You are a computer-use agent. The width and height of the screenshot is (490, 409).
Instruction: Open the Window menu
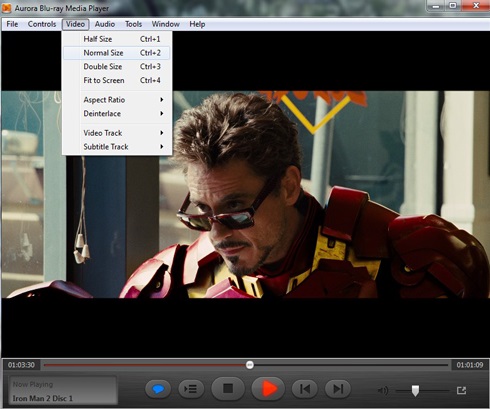[x=166, y=24]
